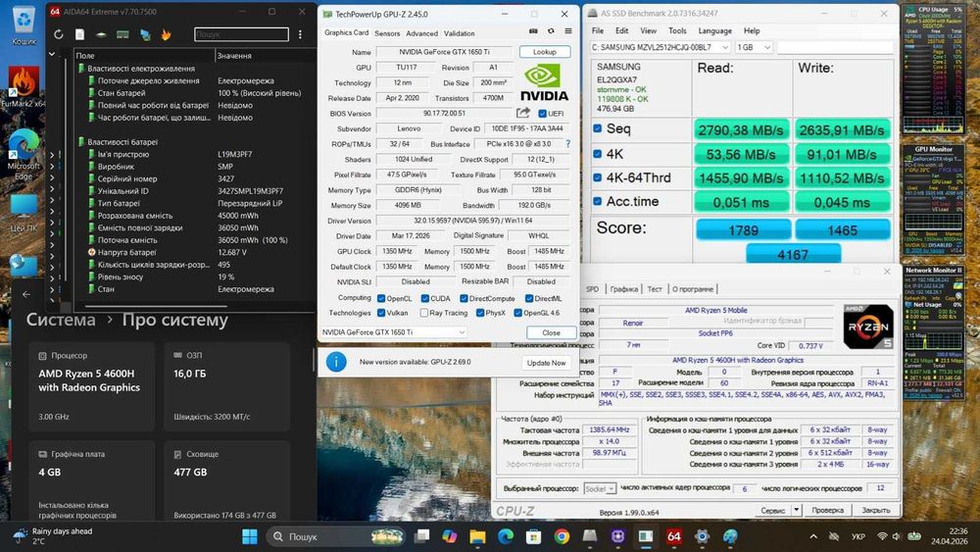
Task: Open the drive selection dropdown in AS SSD
Action: click(x=725, y=47)
